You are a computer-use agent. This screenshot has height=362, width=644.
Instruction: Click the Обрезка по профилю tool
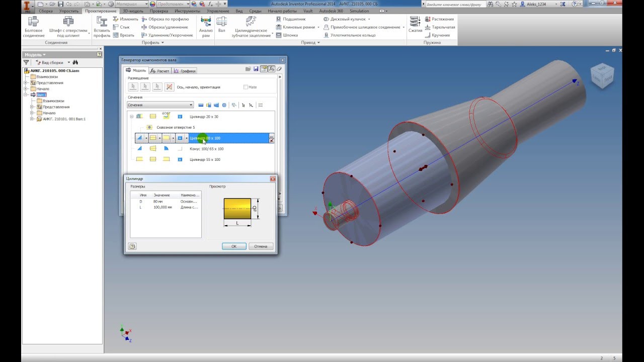[x=165, y=19]
